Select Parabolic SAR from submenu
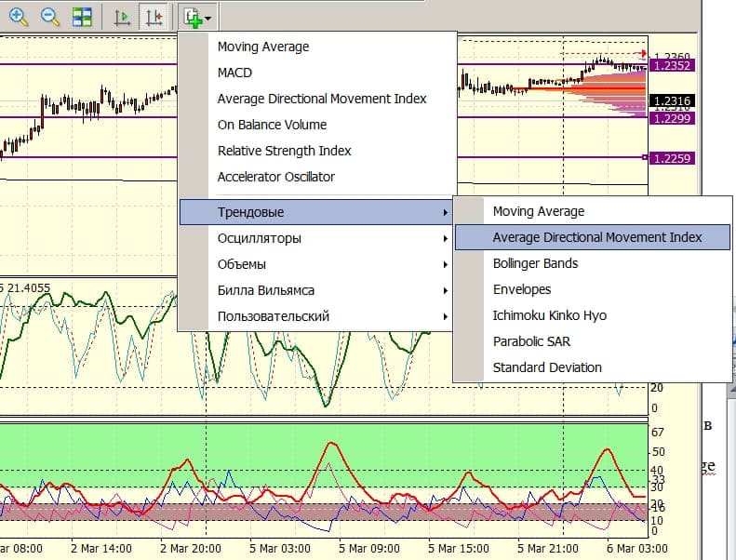Image resolution: width=736 pixels, height=560 pixels. click(593, 341)
